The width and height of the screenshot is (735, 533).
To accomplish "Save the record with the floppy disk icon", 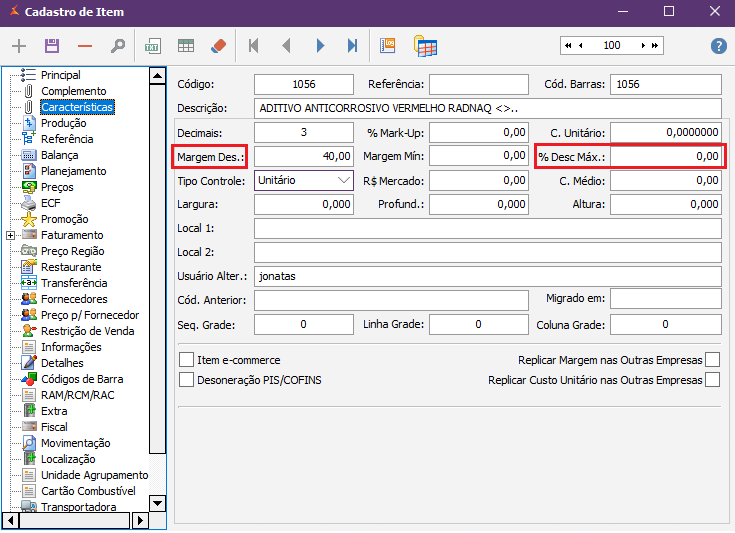I will pyautogui.click(x=52, y=46).
